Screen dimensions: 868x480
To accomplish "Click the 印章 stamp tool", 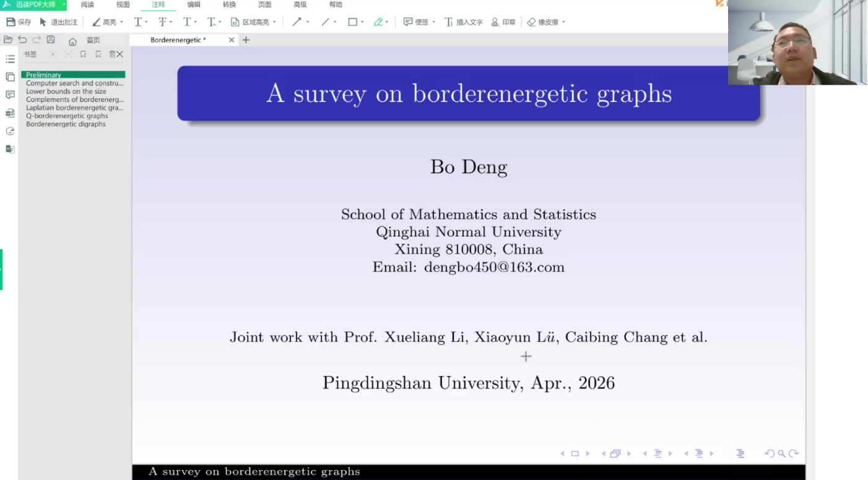I will tap(503, 22).
